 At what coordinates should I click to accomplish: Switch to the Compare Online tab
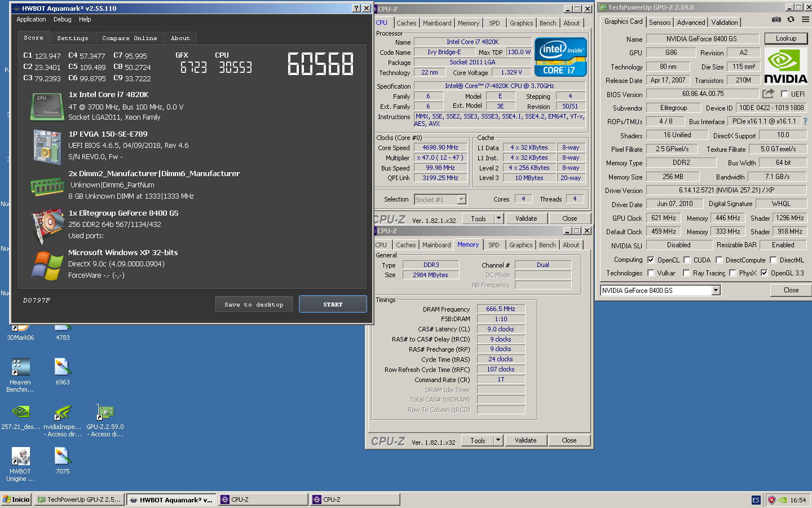[130, 38]
